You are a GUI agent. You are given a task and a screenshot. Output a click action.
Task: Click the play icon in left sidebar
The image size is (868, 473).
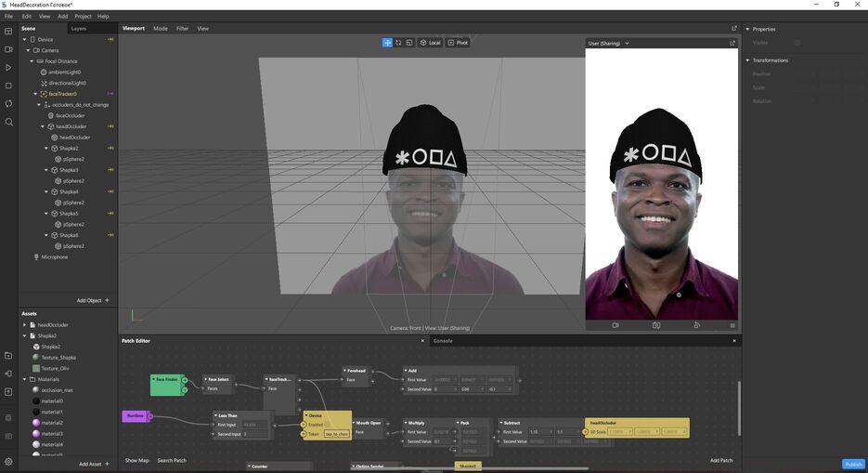point(8,68)
